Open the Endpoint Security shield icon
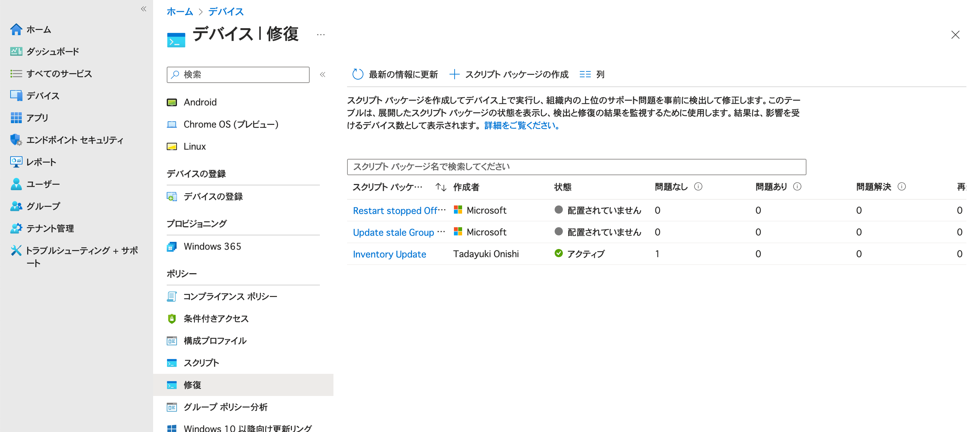The height and width of the screenshot is (432, 980). tap(16, 139)
